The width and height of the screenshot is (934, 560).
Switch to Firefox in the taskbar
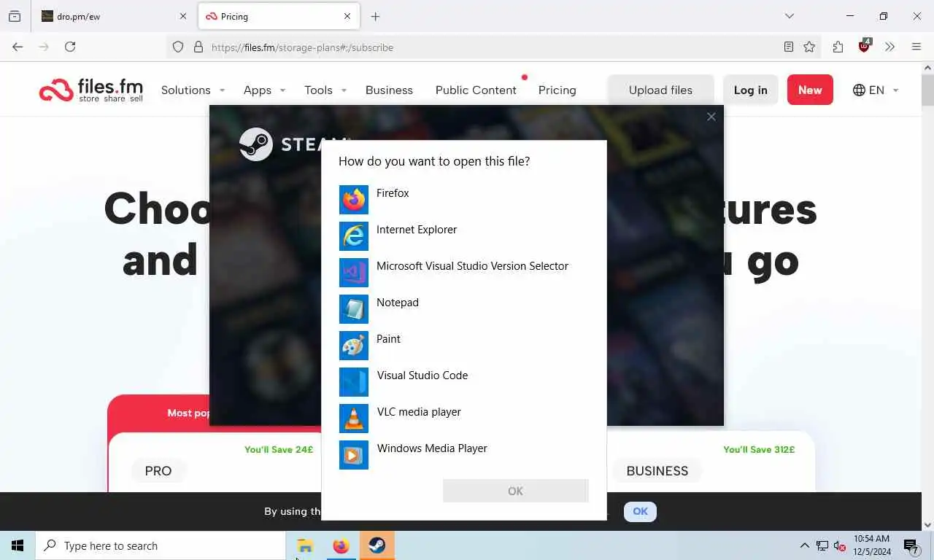pos(341,545)
